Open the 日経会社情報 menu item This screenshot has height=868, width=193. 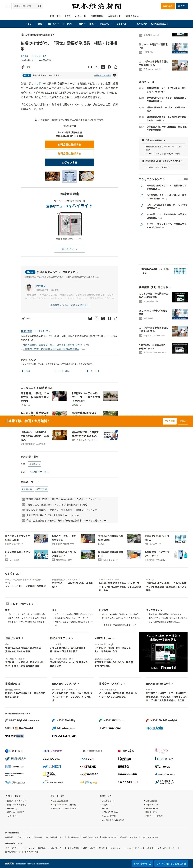pos(97,16)
